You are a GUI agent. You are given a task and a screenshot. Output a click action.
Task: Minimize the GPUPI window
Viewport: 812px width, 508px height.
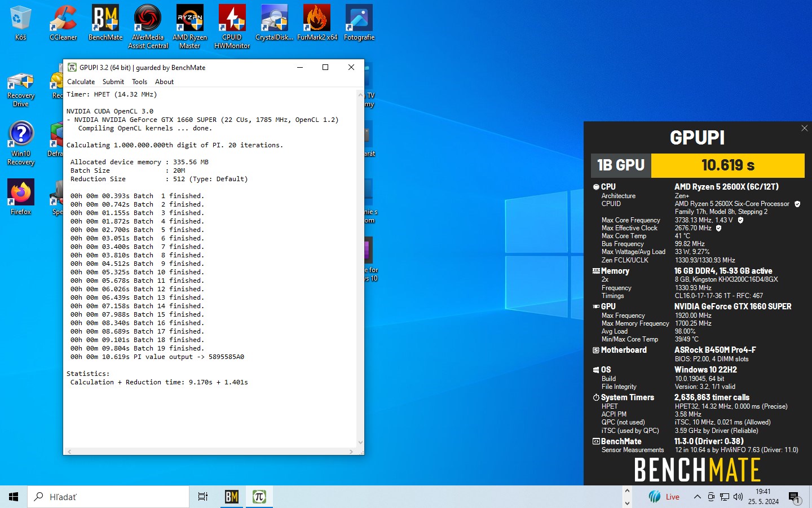click(300, 67)
